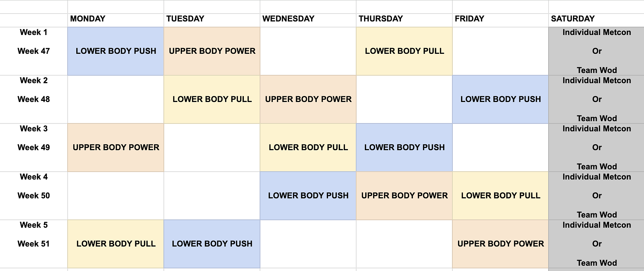
Task: Click Week 3 Thursday LOWER BODY PUSH cell
Action: [x=404, y=148]
